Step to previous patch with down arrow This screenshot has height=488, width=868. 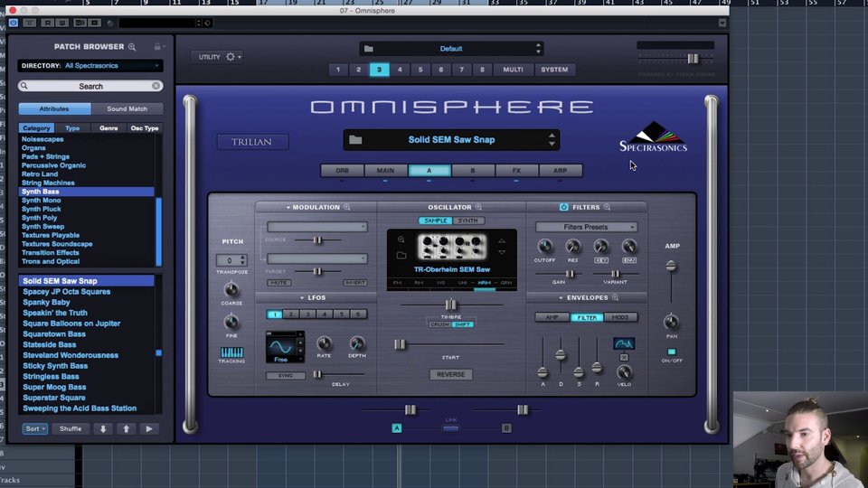coord(103,428)
